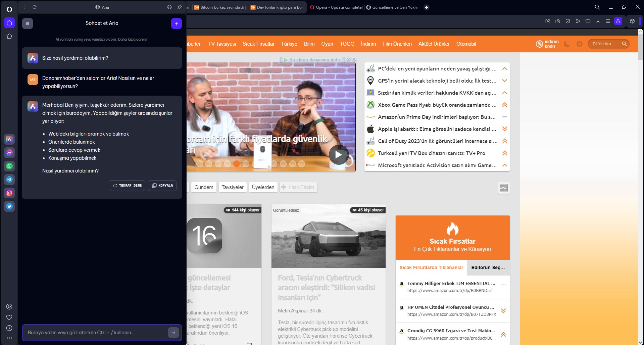644x345 pixels.
Task: Send message arrow in Aria input
Action: coord(174,333)
